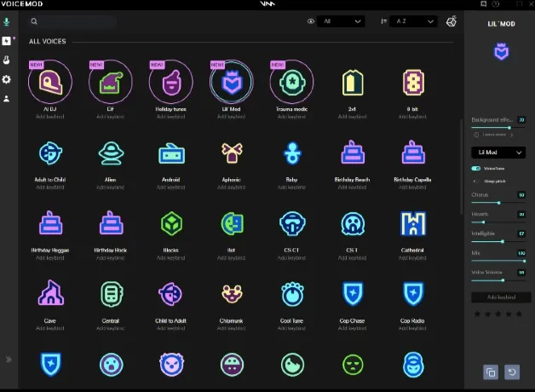
Task: Select the Adult to Child voice
Action: pos(50,153)
